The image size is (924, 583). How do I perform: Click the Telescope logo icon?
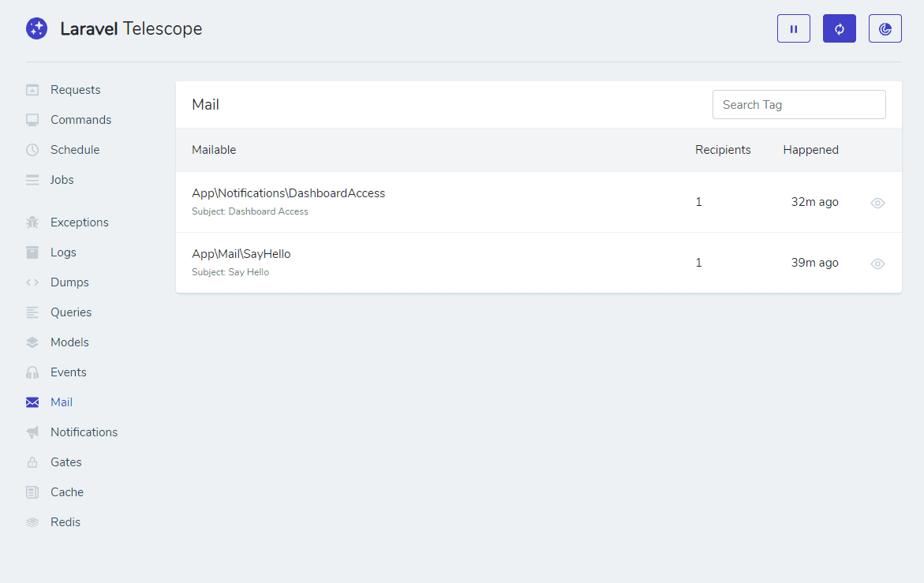click(36, 28)
